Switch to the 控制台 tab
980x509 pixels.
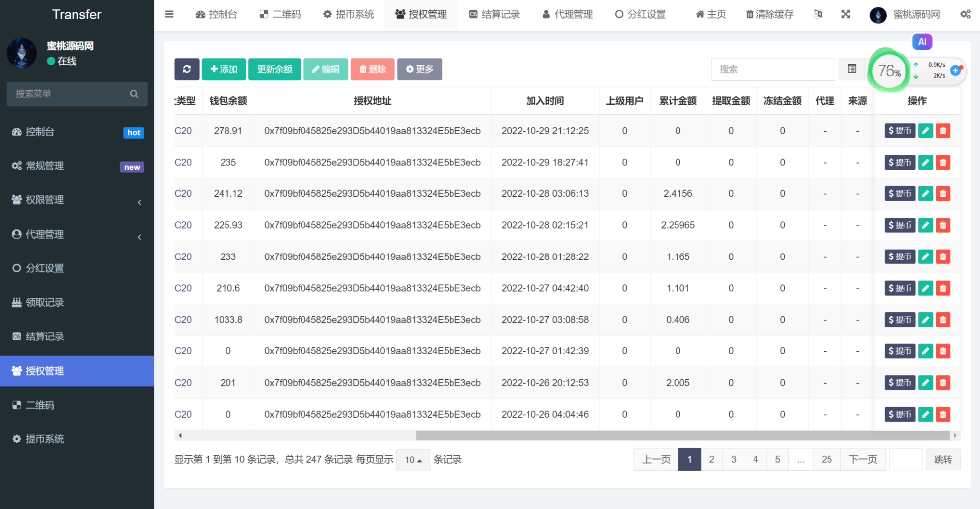coord(217,14)
